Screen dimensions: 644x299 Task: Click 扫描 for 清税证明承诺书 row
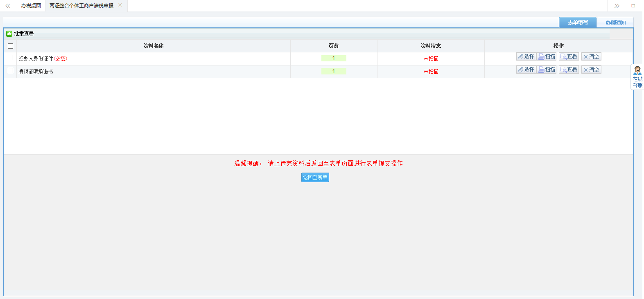547,70
